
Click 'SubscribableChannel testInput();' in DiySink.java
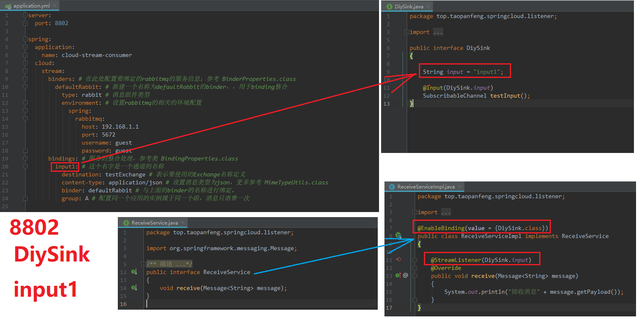tap(476, 96)
